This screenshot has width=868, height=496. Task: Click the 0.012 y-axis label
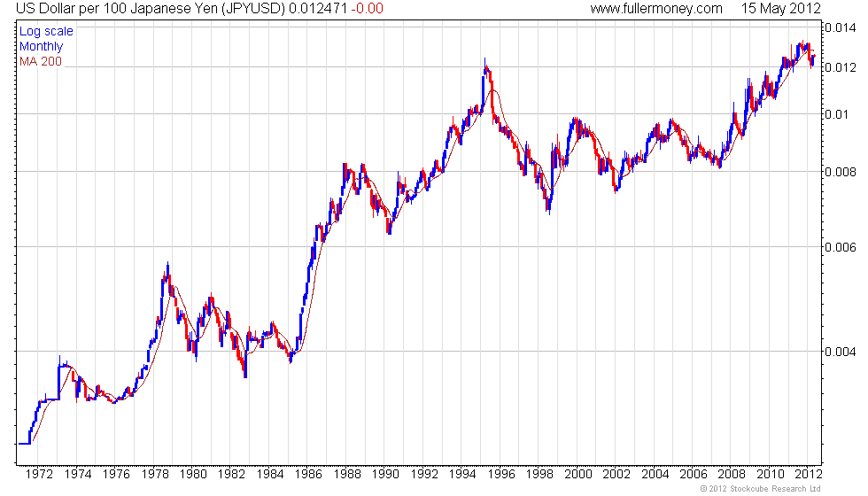(841, 67)
